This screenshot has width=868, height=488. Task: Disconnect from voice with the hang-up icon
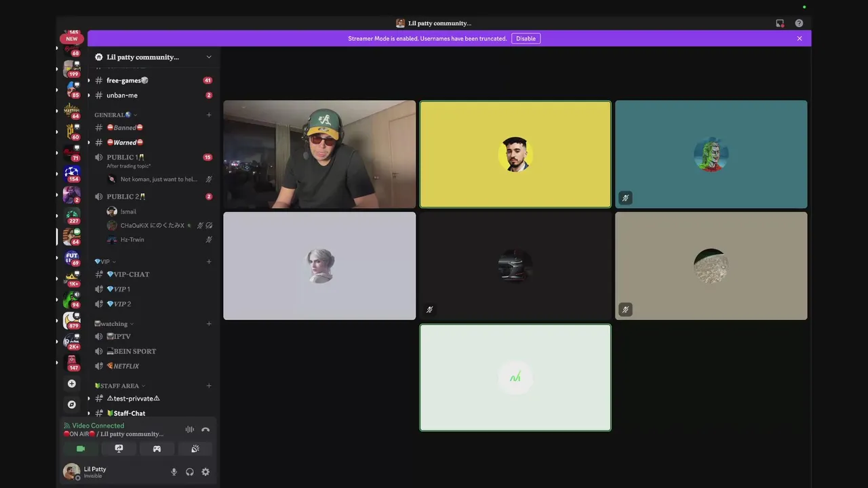click(205, 430)
